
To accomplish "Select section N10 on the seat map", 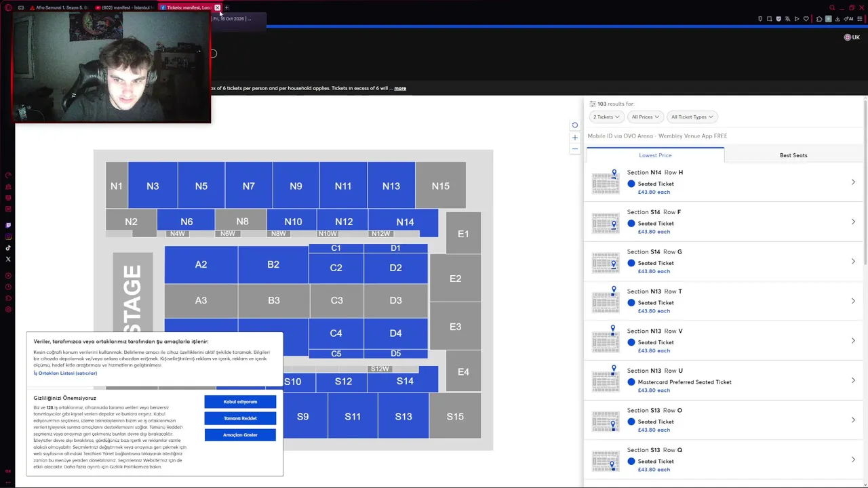I will point(293,221).
